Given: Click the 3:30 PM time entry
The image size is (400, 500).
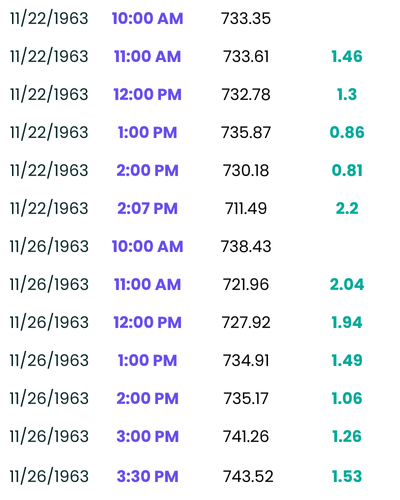Looking at the screenshot, I should [x=147, y=476].
